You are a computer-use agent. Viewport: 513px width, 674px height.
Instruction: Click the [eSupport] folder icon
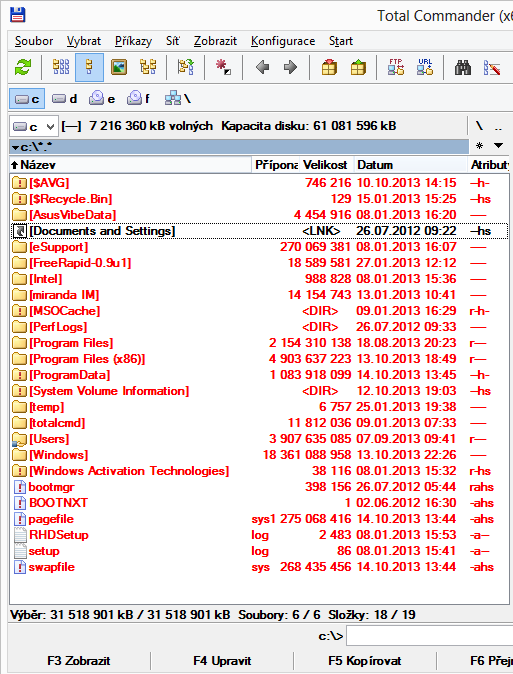tap(19, 247)
